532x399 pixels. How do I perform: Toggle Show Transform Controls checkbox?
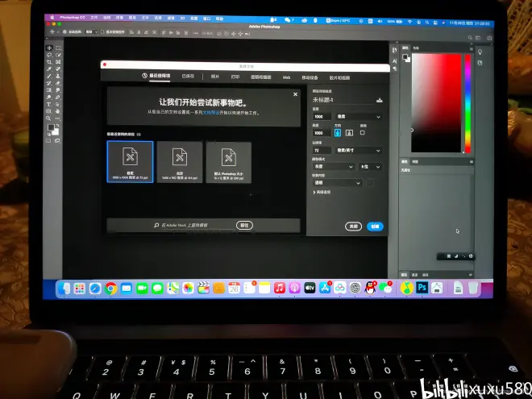[102, 32]
